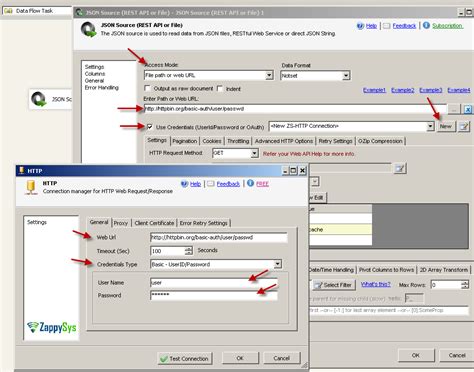Screen dimensions: 474x372
Task: Open the Credentials Type dropdown
Action: (x=277, y=264)
